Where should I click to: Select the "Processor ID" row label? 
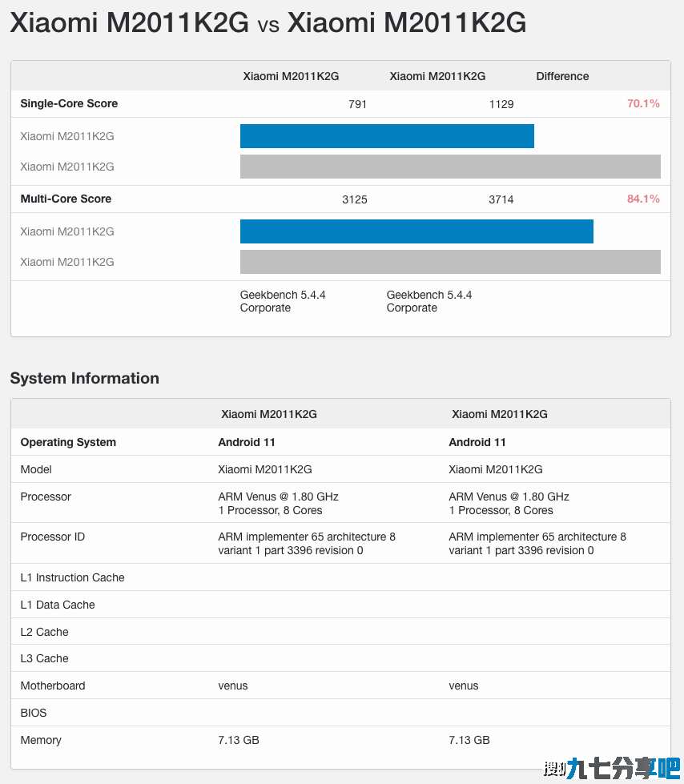(x=53, y=537)
